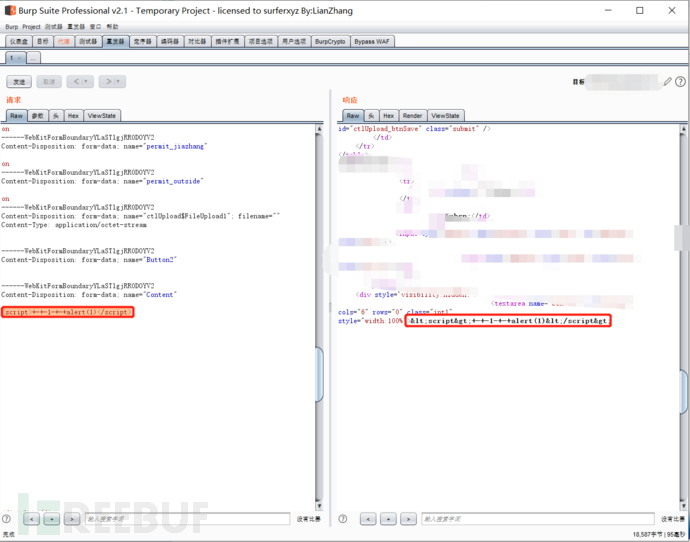The width and height of the screenshot is (690, 542).
Task: Switch to the 项目选项 tab
Action: tap(261, 41)
